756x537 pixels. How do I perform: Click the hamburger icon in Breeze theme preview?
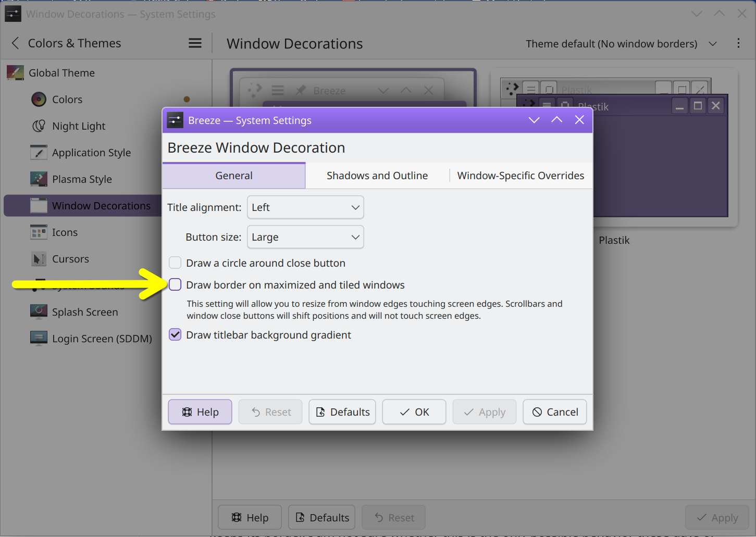pos(278,90)
